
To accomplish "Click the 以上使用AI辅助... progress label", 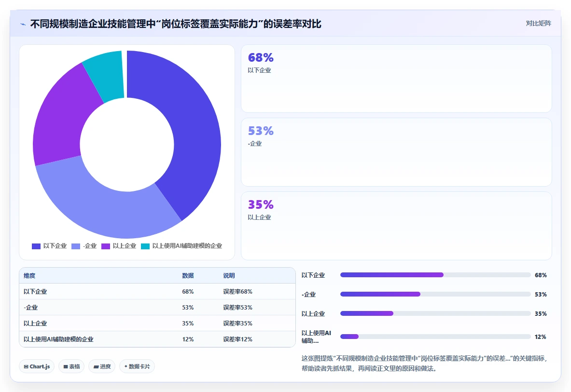I will coord(316,337).
